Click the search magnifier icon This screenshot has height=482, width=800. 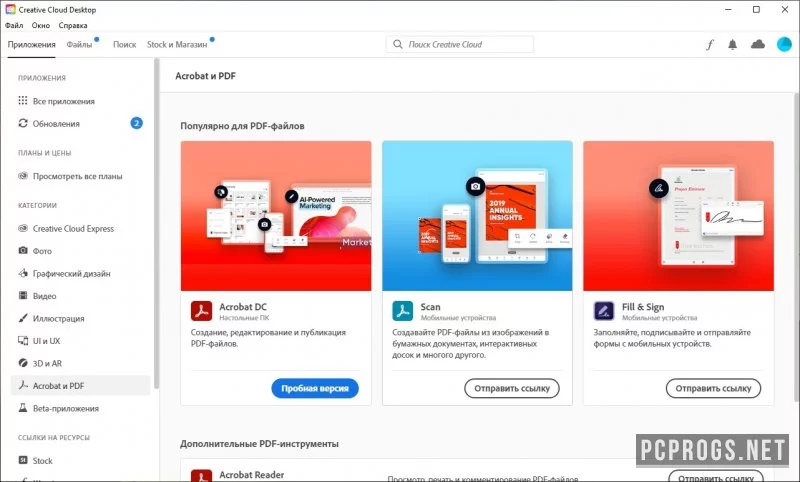[x=397, y=44]
